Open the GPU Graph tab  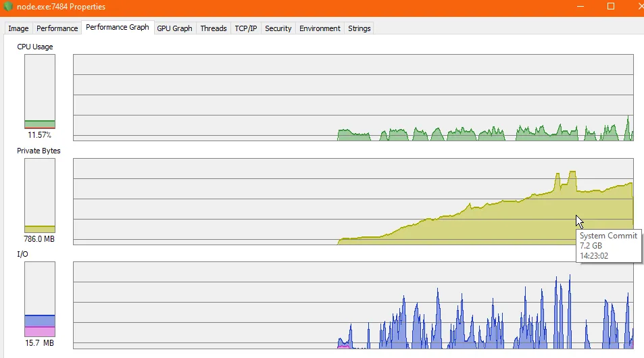pyautogui.click(x=174, y=28)
